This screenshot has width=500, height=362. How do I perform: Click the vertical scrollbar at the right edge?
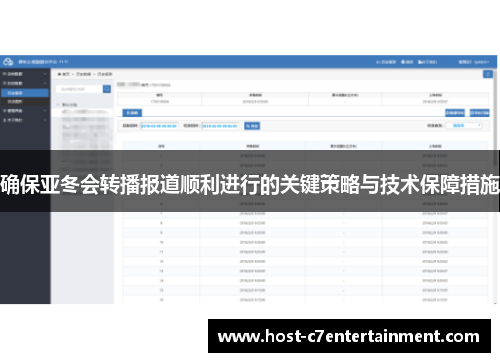[x=495, y=117]
